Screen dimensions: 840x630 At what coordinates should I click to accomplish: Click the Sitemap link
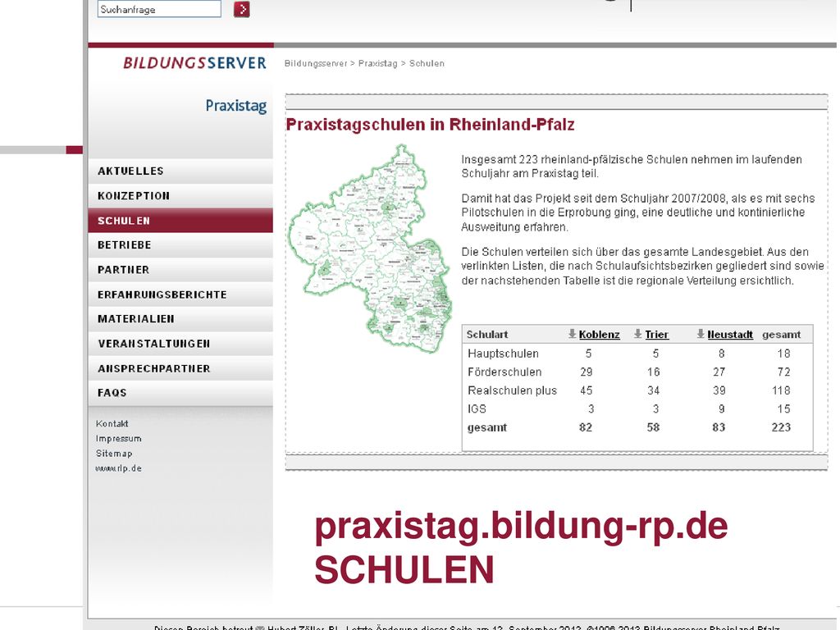click(x=113, y=453)
